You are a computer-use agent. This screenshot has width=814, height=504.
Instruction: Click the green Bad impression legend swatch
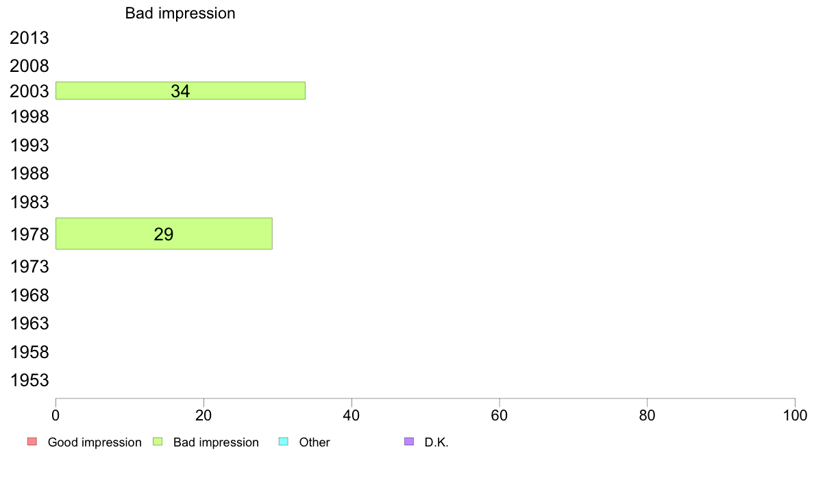click(x=158, y=442)
